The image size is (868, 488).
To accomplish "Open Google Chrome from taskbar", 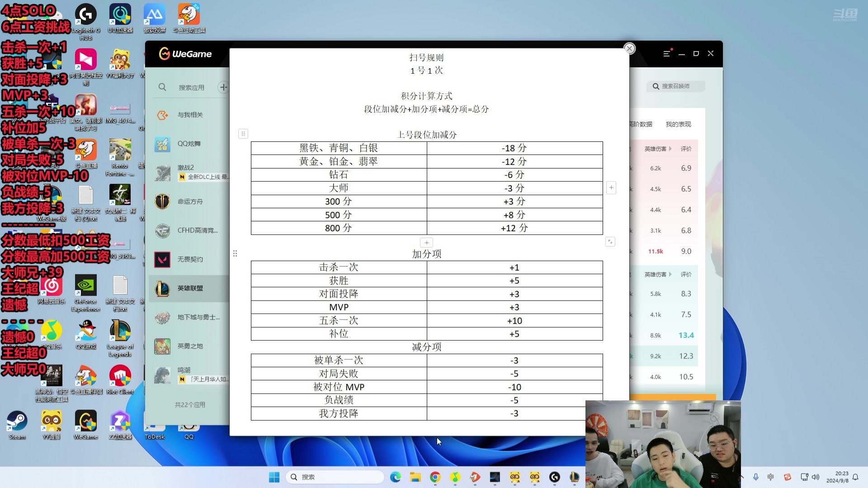I will coord(435,477).
